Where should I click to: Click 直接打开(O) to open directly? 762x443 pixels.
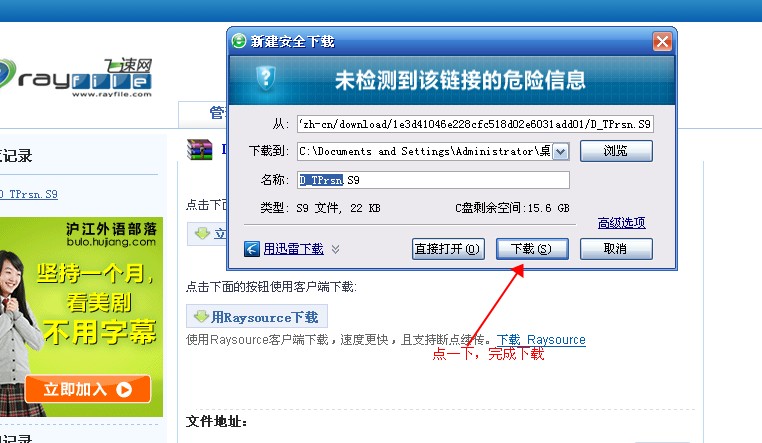(448, 249)
